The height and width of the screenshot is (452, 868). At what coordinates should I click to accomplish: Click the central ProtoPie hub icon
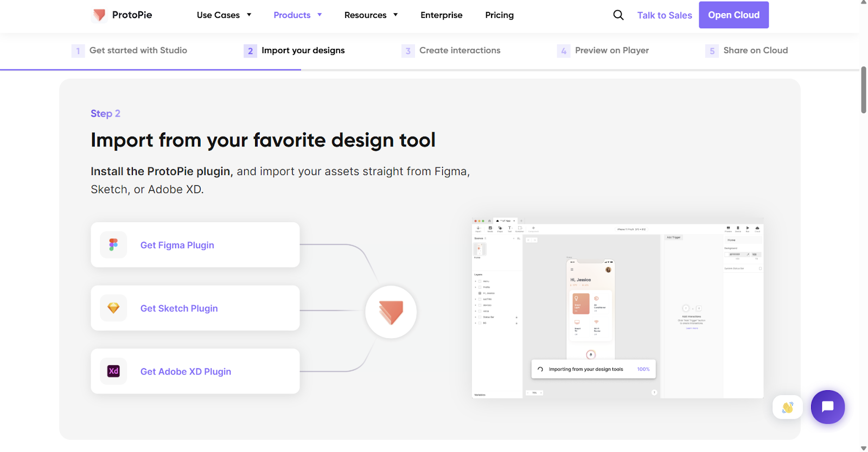[x=391, y=312]
